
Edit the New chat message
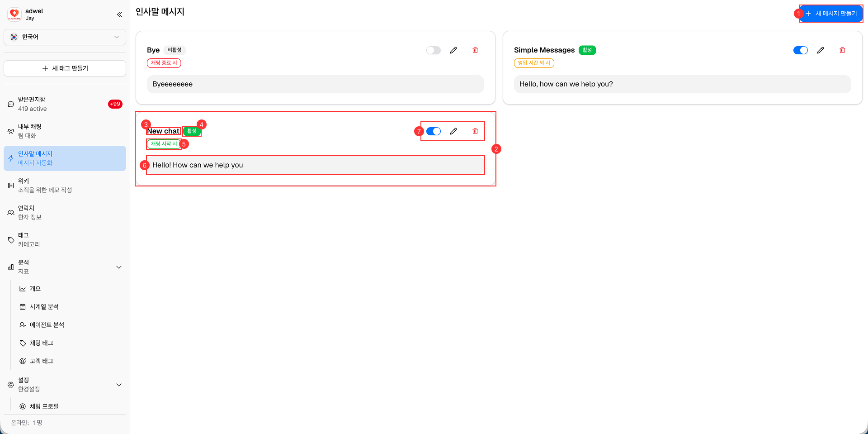click(x=453, y=131)
